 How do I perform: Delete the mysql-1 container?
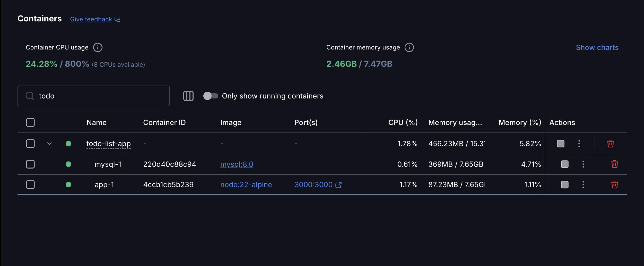coord(615,164)
